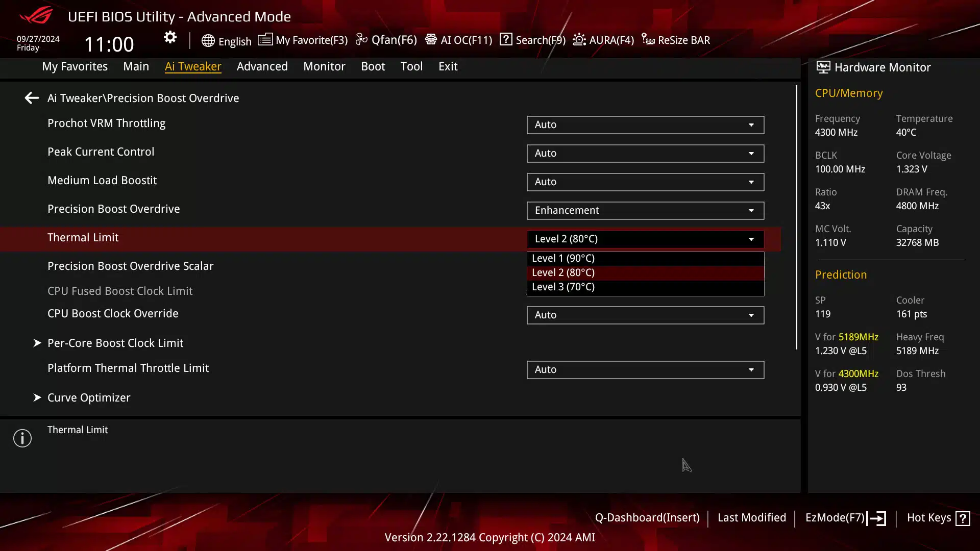980x551 pixels.
Task: Click the Medium Load Boostit label
Action: tap(102, 181)
